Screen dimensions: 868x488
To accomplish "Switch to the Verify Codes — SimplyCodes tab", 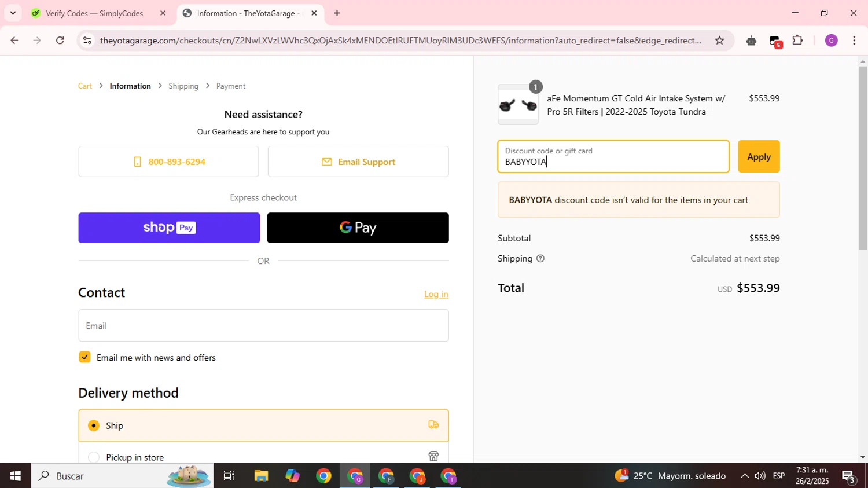I will point(94,13).
